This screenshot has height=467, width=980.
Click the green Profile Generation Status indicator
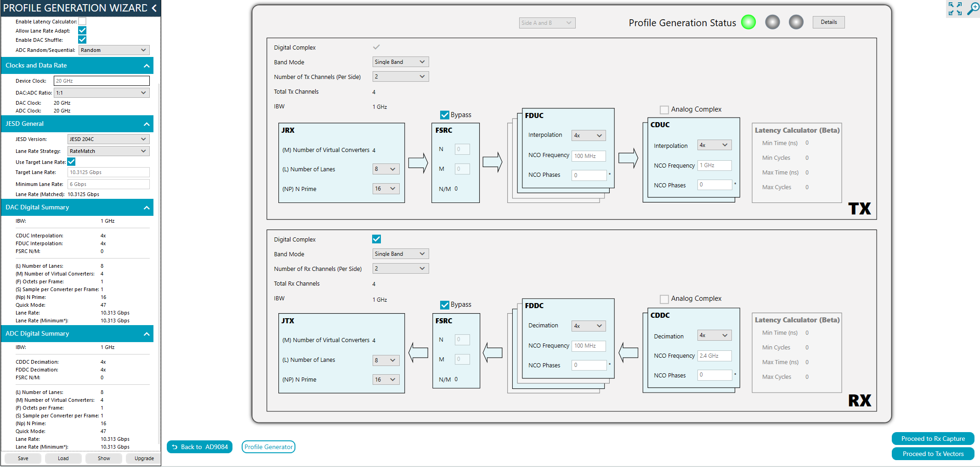click(748, 22)
